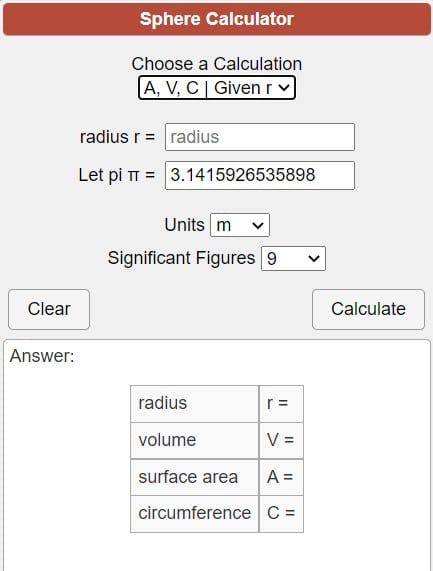433x571 pixels.
Task: Click the A = result cell
Action: click(x=281, y=477)
